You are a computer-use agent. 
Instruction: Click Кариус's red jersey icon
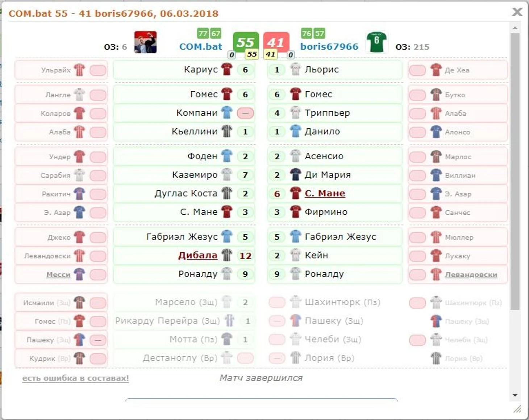pos(227,69)
